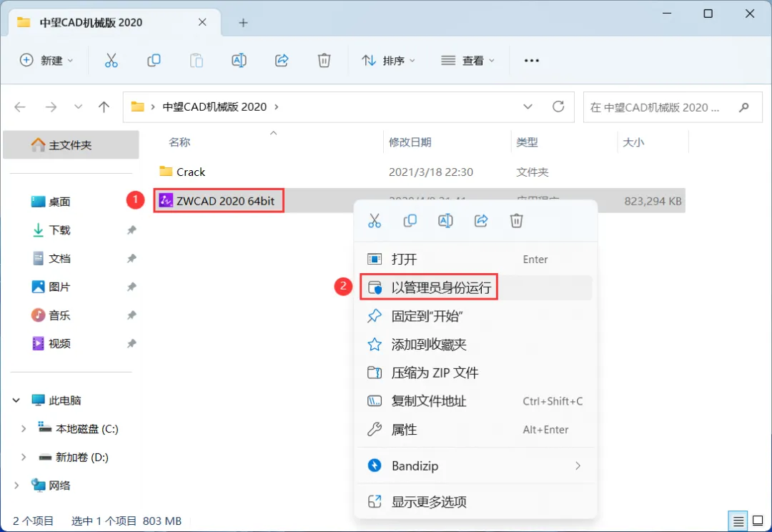Open the 新建 dropdown
Viewport: 772px width, 532px height.
(46, 61)
